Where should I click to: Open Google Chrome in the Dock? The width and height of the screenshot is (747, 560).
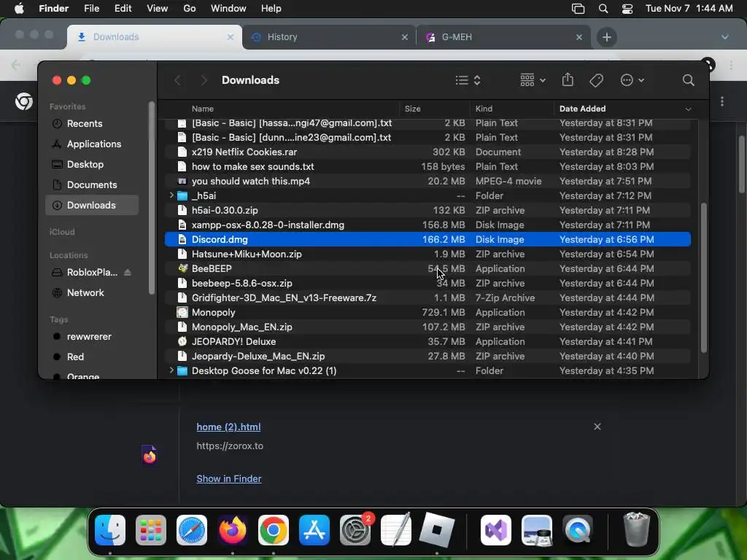tap(274, 530)
